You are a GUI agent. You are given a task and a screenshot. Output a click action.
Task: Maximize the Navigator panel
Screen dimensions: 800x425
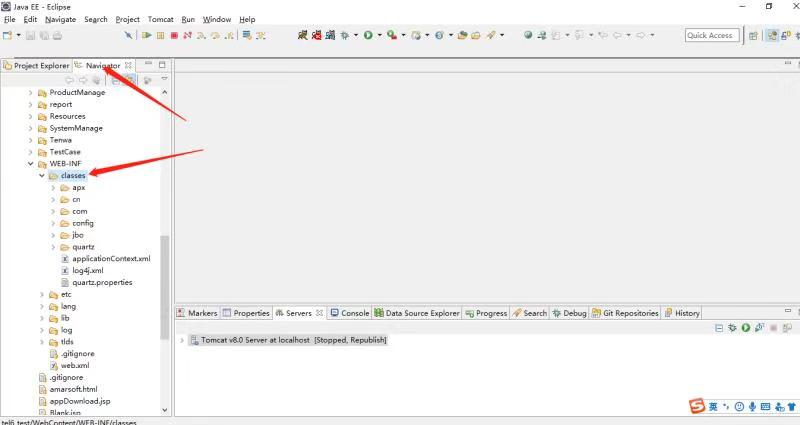tap(162, 65)
